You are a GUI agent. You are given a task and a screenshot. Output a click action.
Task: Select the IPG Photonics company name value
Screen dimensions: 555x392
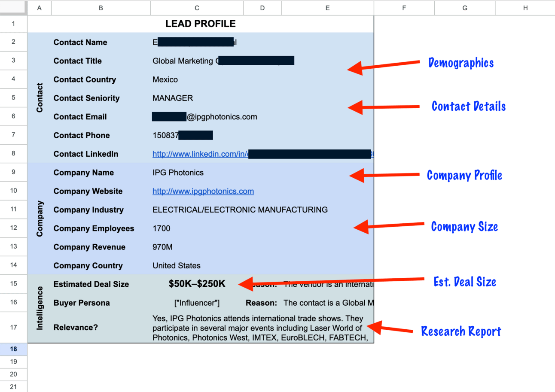pos(178,173)
